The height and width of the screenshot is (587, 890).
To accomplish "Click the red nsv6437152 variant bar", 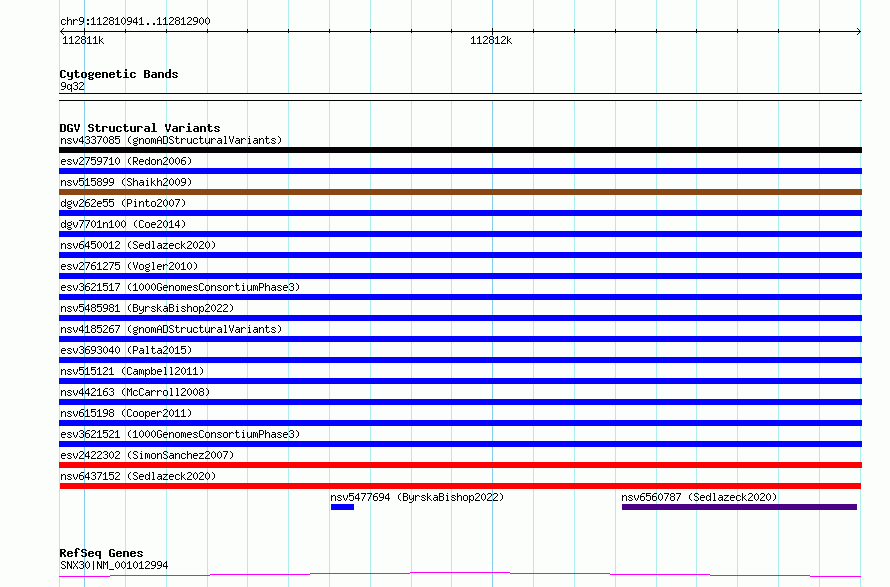I will pos(460,486).
